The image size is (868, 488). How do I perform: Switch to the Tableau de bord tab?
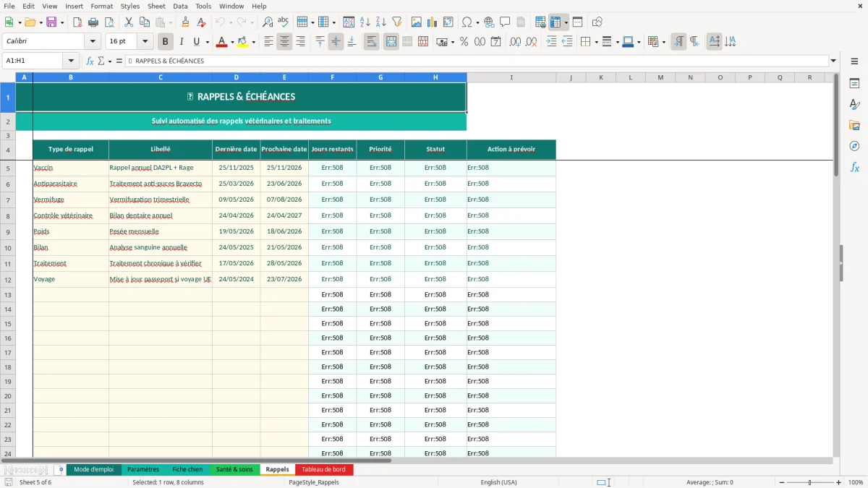tap(323, 469)
